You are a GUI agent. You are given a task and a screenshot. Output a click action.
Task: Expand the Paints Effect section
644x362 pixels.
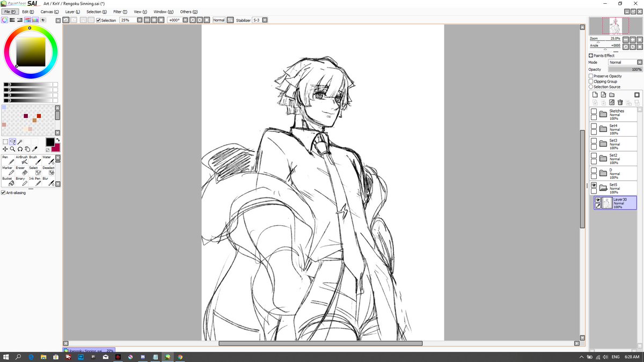point(591,56)
